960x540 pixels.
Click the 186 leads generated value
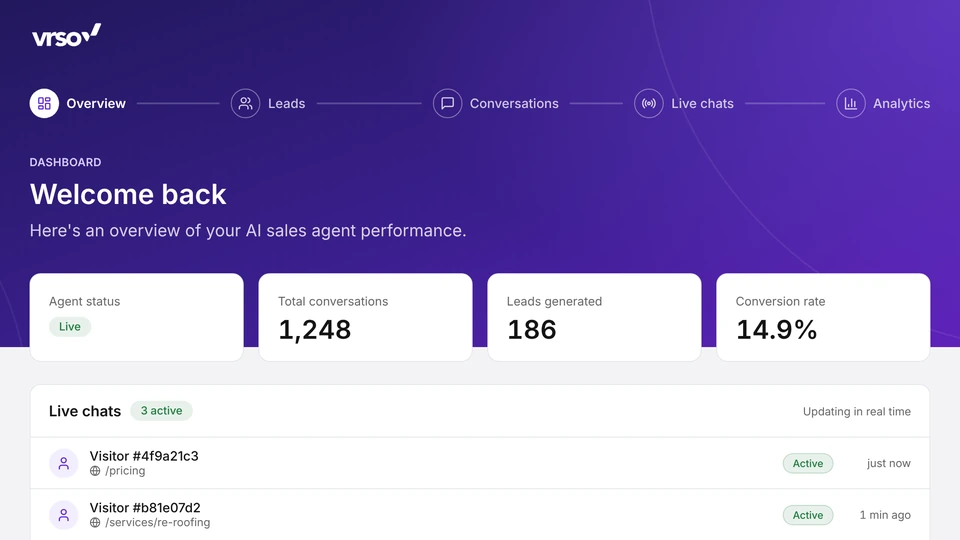click(531, 329)
